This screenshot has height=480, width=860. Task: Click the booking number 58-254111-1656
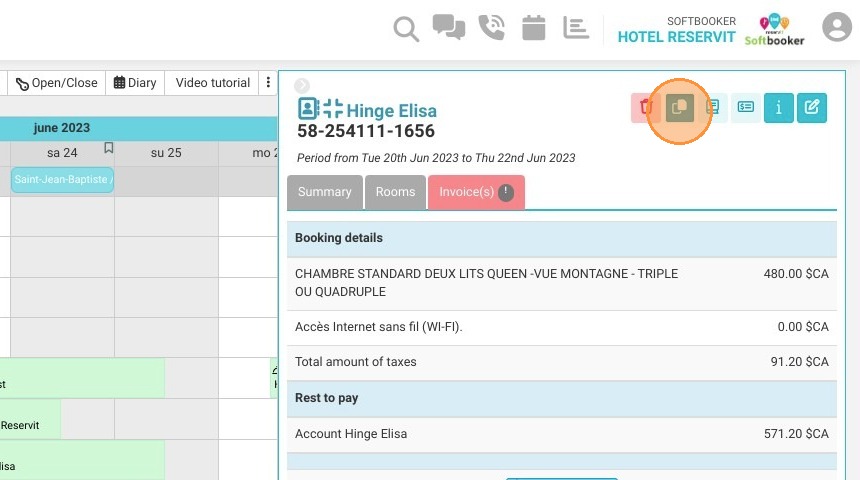(x=366, y=131)
